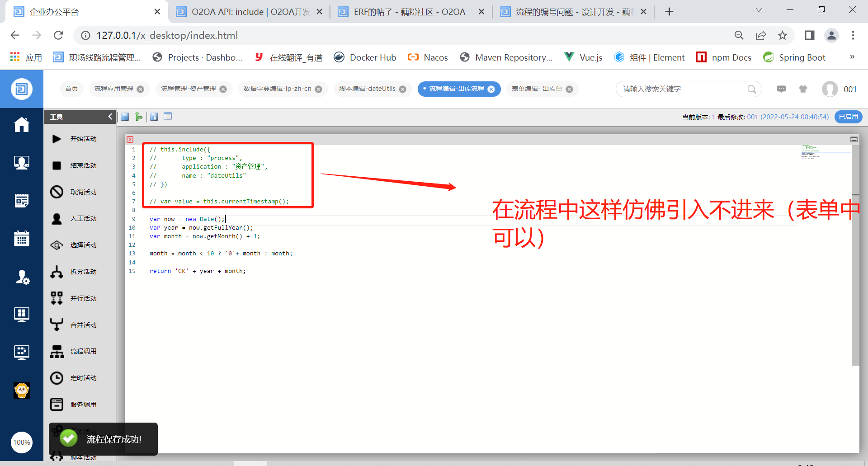Open the browser tab search chevron
The width and height of the screenshot is (868, 466).
click(x=759, y=10)
